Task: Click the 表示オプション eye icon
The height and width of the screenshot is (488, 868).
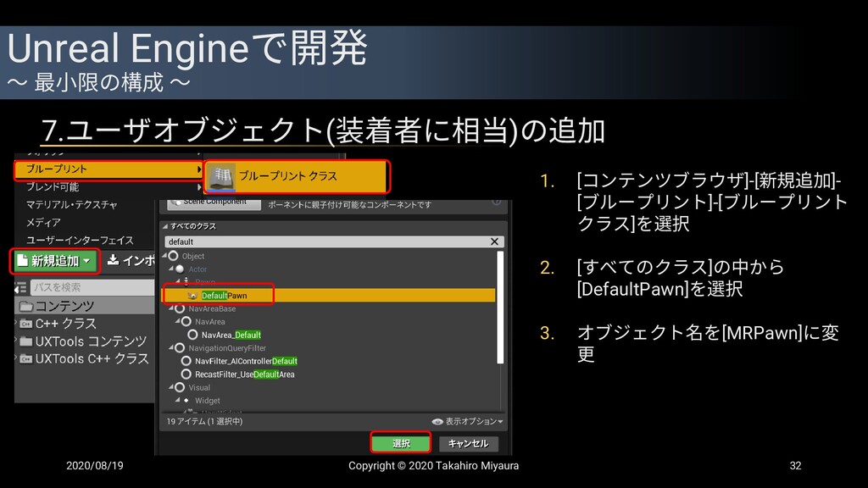Action: 437,422
